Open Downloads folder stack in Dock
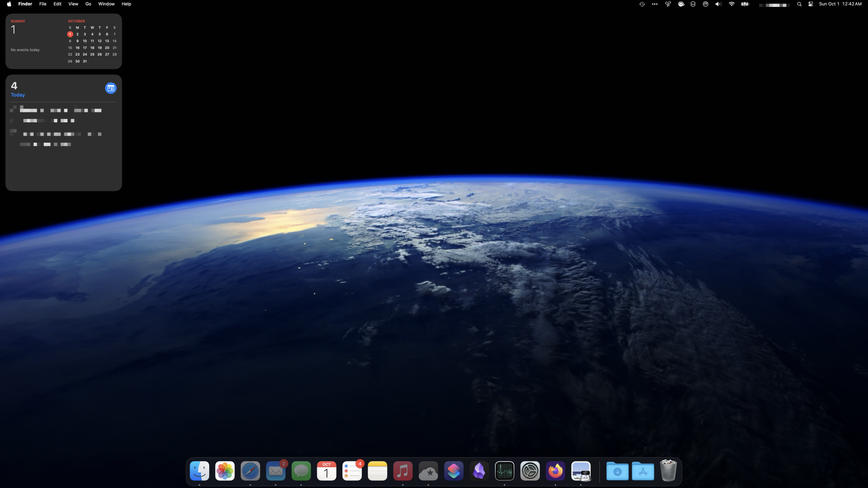Viewport: 868px width, 488px height. (618, 471)
